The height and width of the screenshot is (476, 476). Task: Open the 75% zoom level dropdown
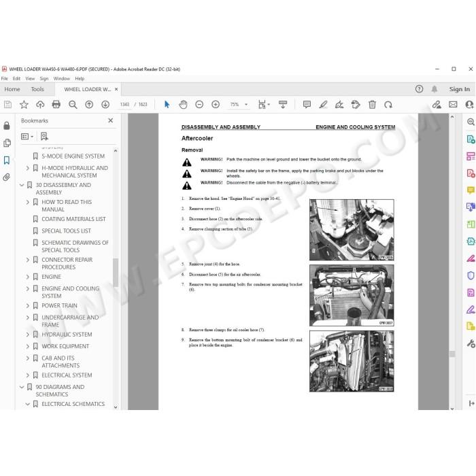239,105
